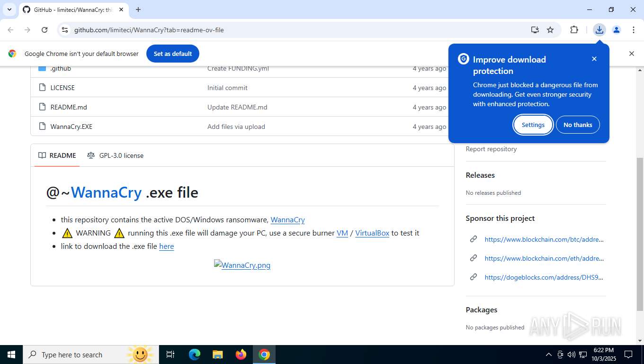Select the README tab
Image resolution: width=644 pixels, height=364 pixels.
[x=57, y=155]
